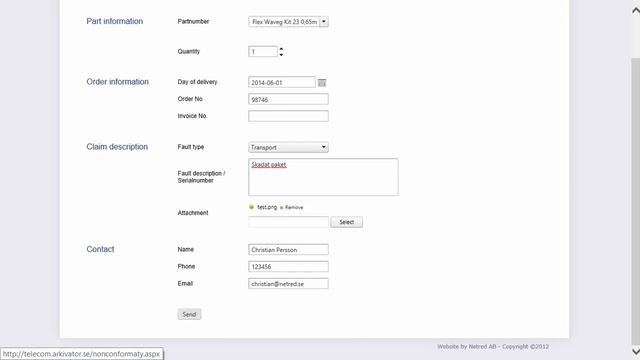Screen dimensions: 640x360
Task: Click the Quantity input field
Action: 263,51
